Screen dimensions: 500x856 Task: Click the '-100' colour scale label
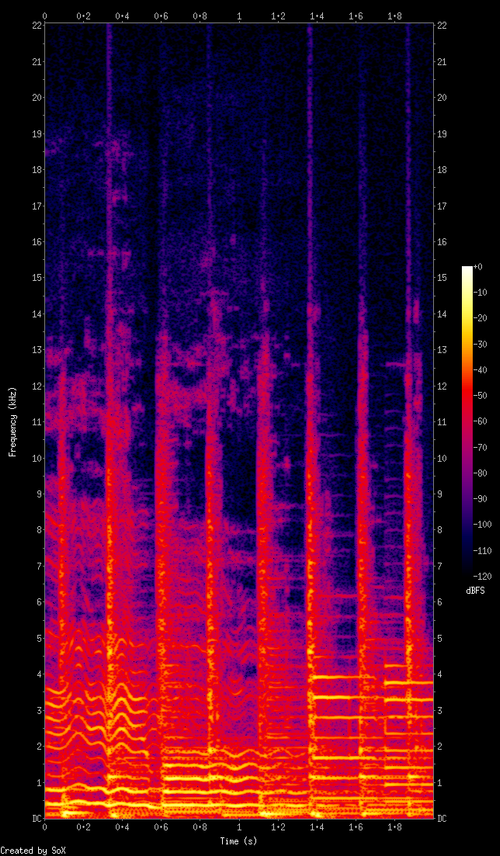pos(484,525)
